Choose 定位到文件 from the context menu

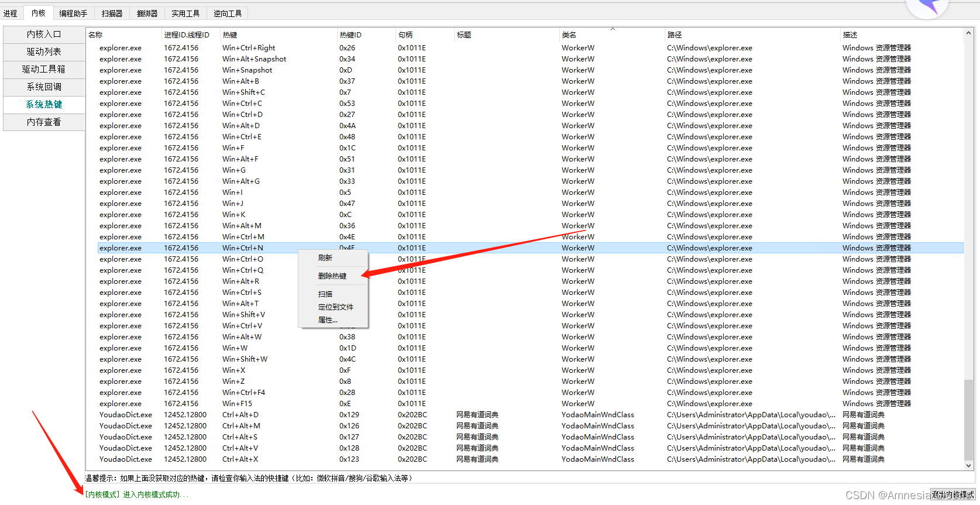tap(333, 307)
